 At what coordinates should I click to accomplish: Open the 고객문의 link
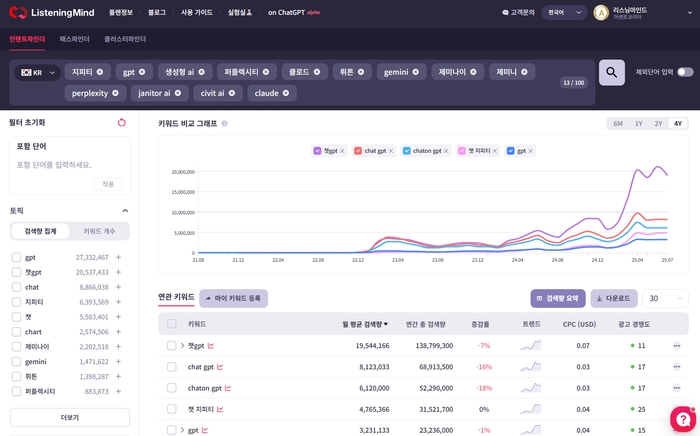coord(518,12)
